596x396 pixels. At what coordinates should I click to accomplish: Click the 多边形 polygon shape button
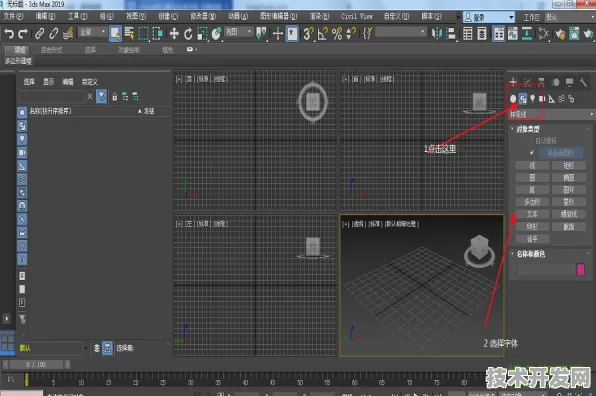tap(532, 202)
